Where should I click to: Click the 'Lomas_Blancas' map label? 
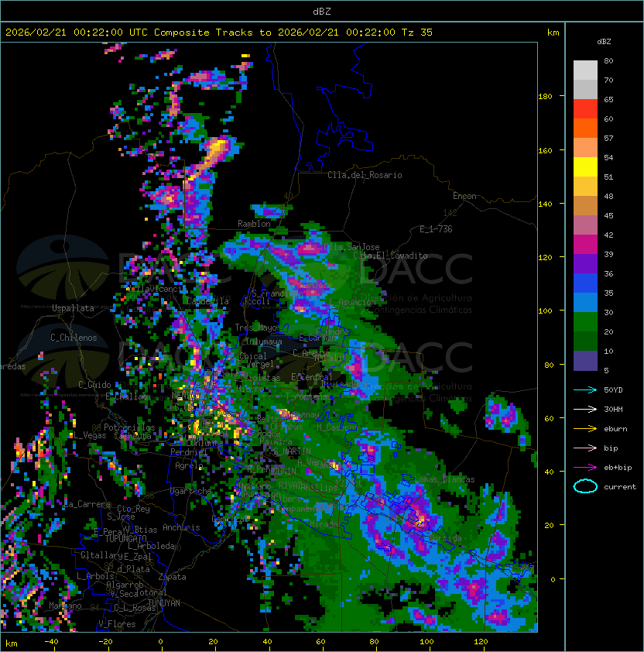(444, 479)
